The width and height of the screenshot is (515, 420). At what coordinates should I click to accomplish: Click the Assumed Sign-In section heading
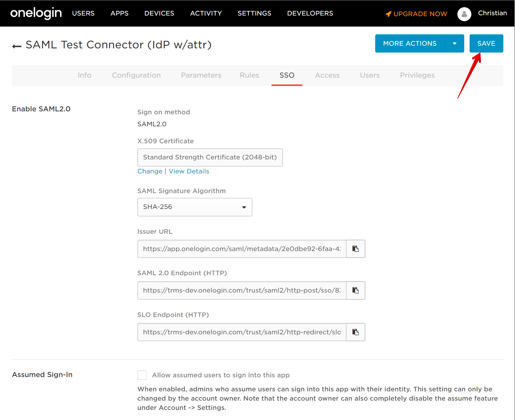[42, 375]
